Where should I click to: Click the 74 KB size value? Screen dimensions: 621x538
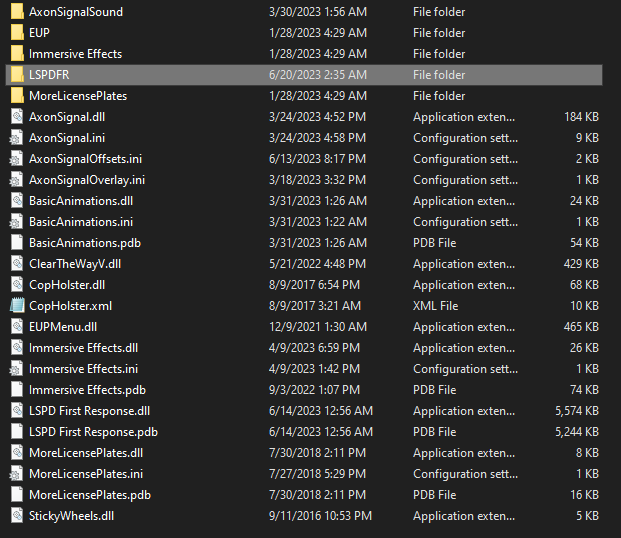[x=585, y=390]
